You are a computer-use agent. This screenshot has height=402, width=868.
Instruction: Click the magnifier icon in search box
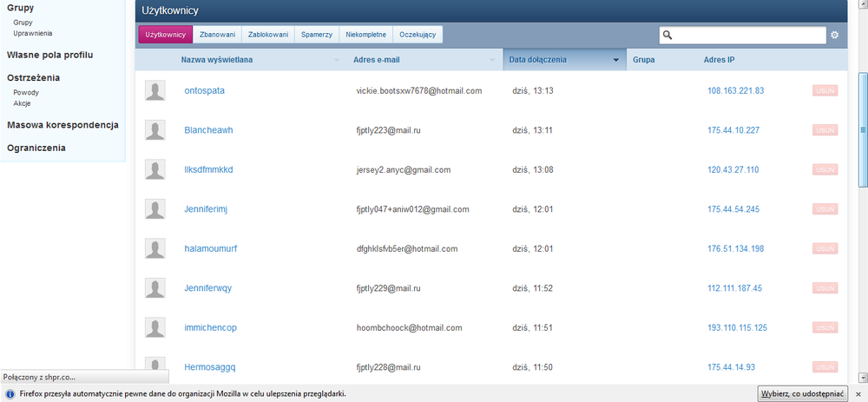(x=667, y=35)
